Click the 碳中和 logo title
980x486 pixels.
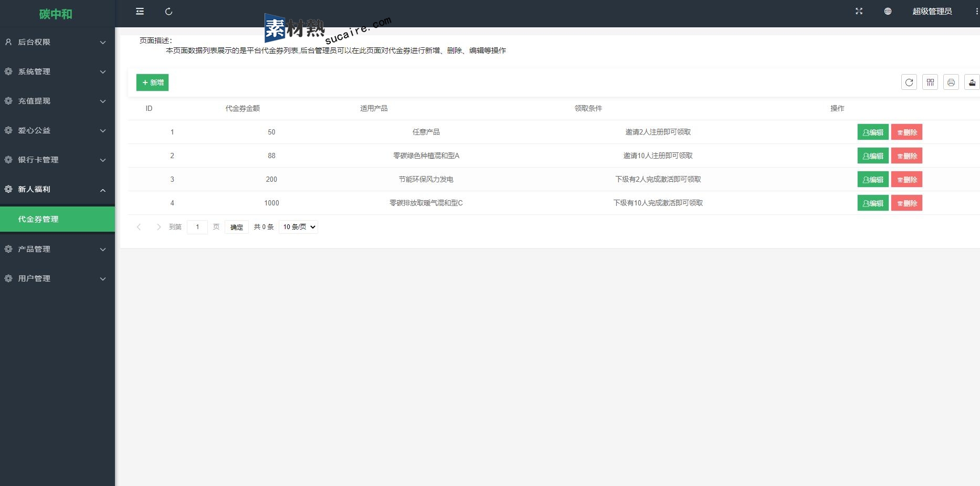(56, 14)
